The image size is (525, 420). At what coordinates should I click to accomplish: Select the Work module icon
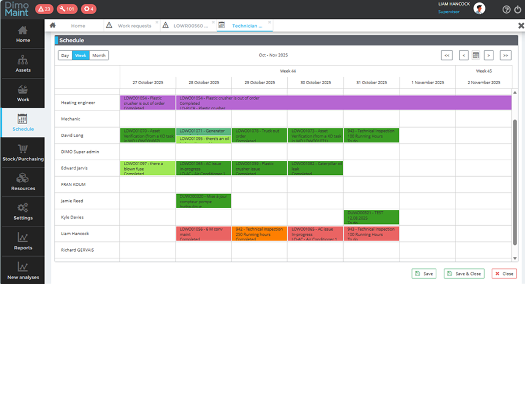tap(23, 93)
